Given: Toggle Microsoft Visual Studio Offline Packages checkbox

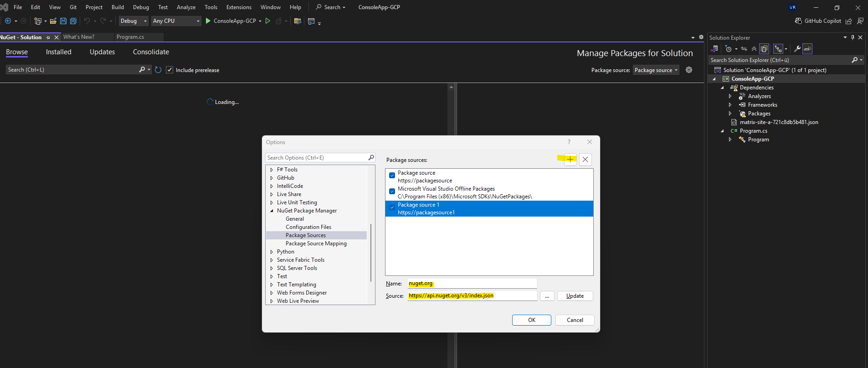Looking at the screenshot, I should point(392,192).
